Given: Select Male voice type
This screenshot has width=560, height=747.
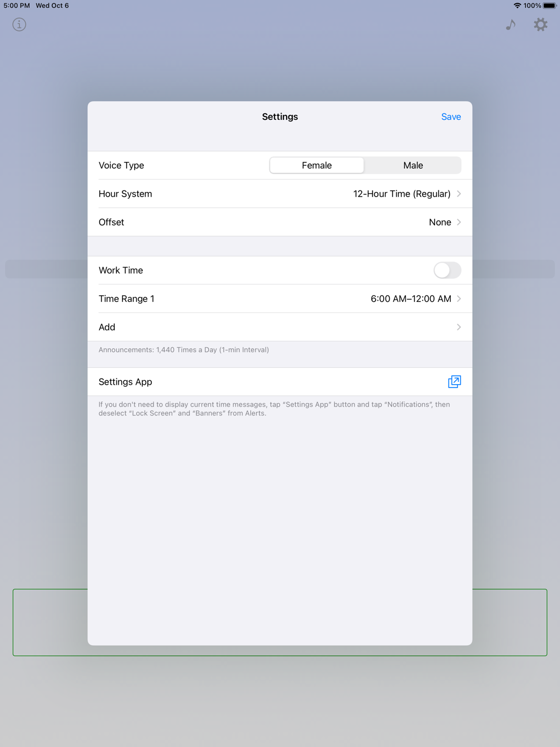Looking at the screenshot, I should click(x=413, y=165).
